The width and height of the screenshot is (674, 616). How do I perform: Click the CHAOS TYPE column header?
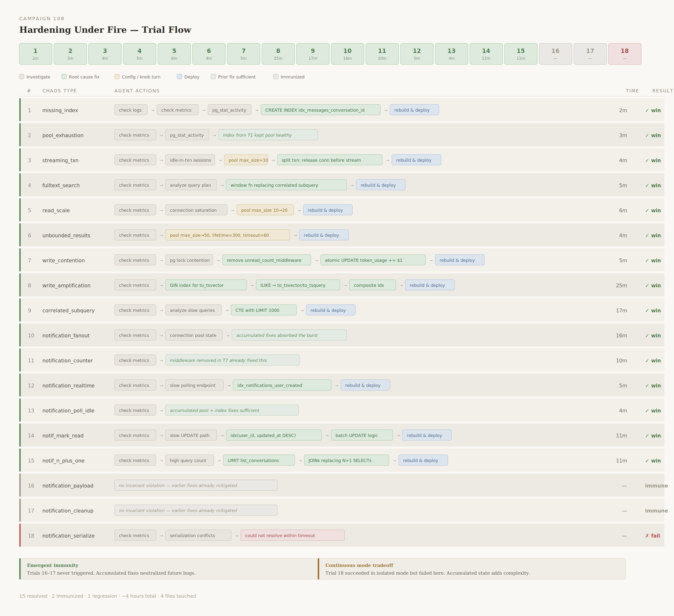click(x=59, y=90)
